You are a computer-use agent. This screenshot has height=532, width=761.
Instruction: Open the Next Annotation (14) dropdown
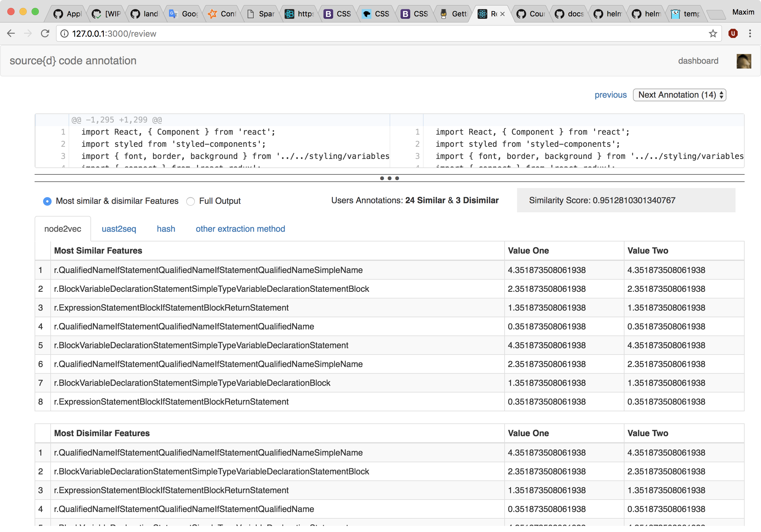click(x=679, y=95)
